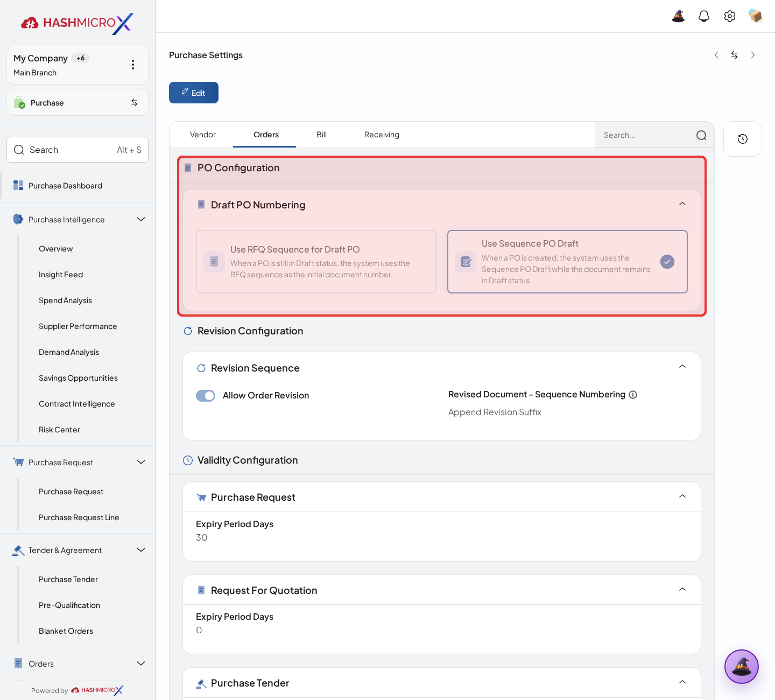The width and height of the screenshot is (775, 700).
Task: Go to next record arrow
Action: click(x=753, y=55)
